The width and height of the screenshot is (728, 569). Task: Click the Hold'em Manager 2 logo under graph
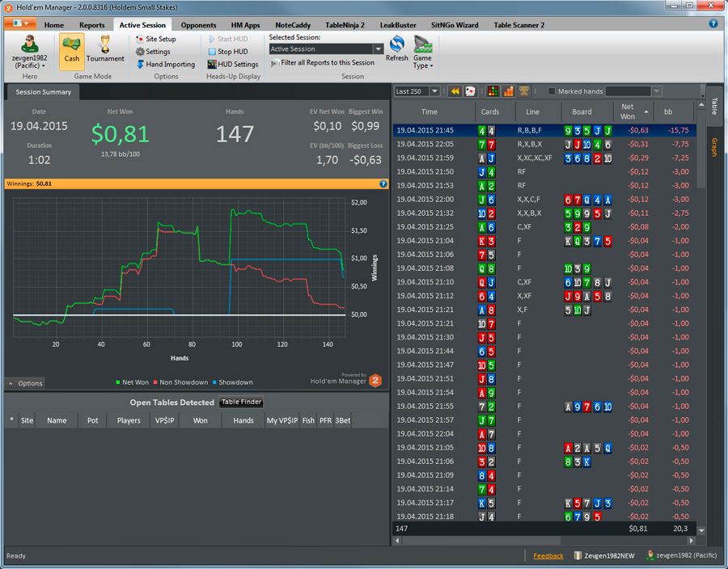click(375, 381)
